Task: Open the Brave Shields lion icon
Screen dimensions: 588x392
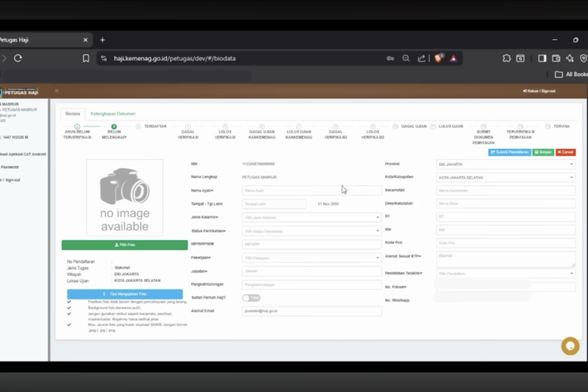Action: pos(439,58)
